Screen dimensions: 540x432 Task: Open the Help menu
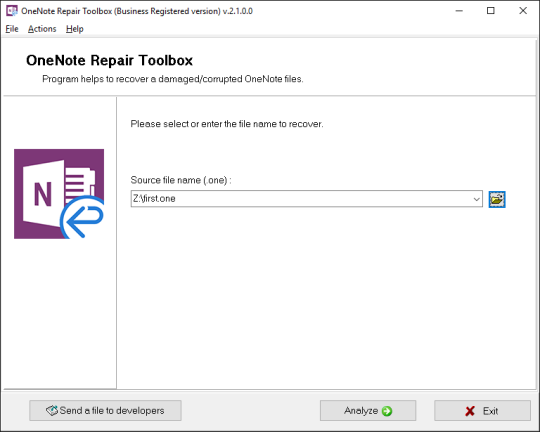coord(75,29)
